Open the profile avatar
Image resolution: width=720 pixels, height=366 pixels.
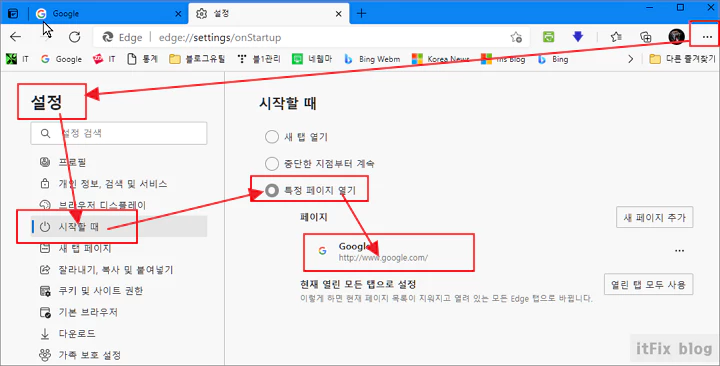click(676, 37)
